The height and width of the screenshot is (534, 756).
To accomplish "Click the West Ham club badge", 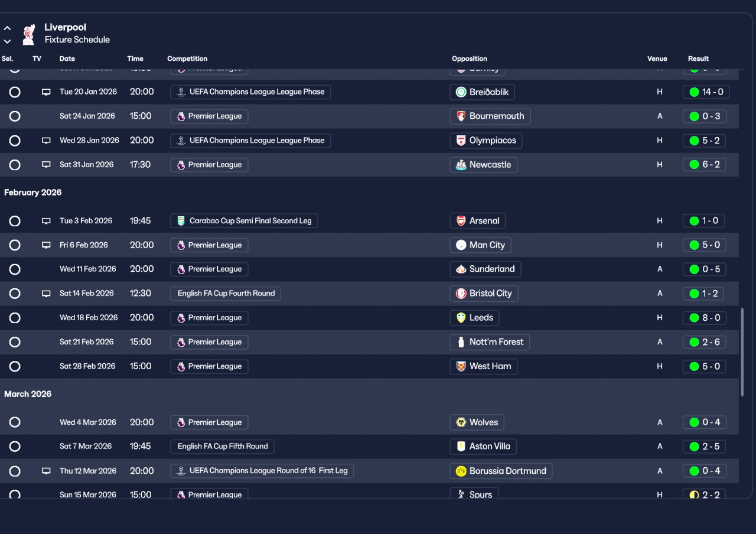I will [x=461, y=366].
